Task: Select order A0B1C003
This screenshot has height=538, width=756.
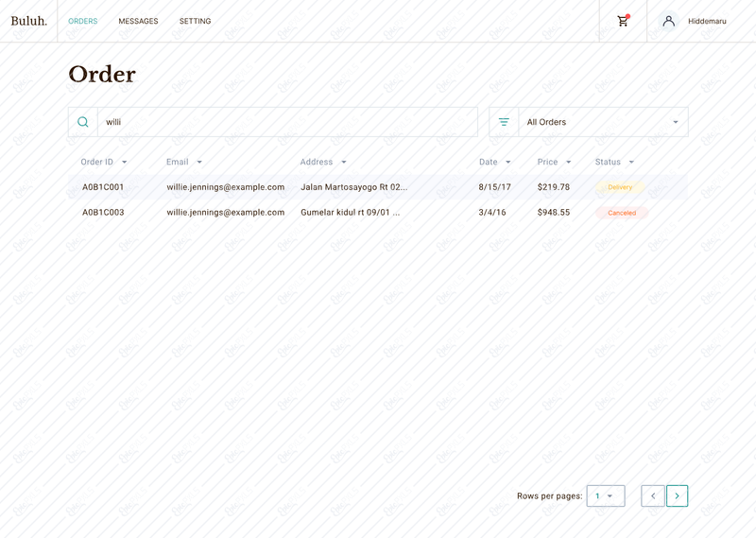Action: point(103,212)
